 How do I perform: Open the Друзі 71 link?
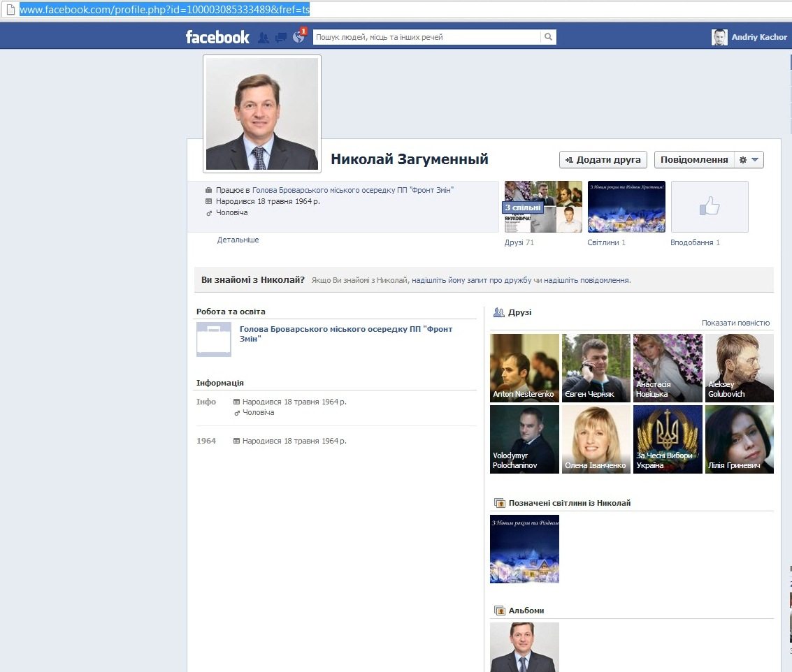pyautogui.click(x=519, y=242)
